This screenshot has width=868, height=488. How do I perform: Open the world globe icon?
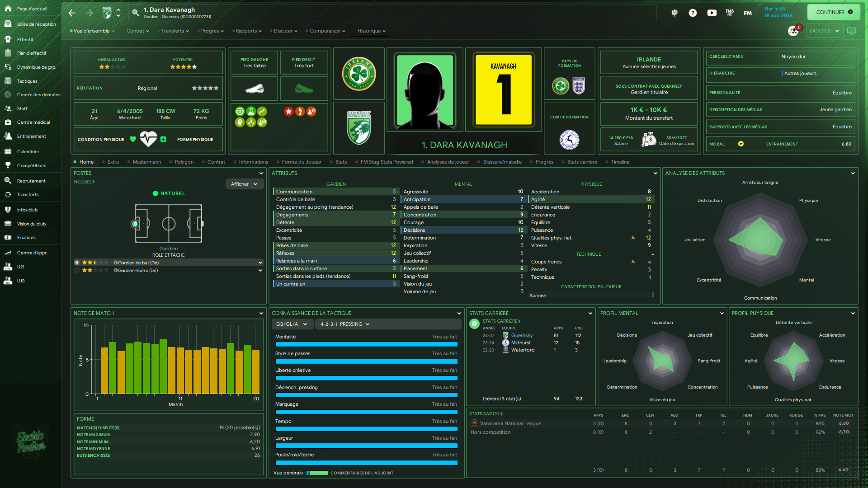pos(674,13)
